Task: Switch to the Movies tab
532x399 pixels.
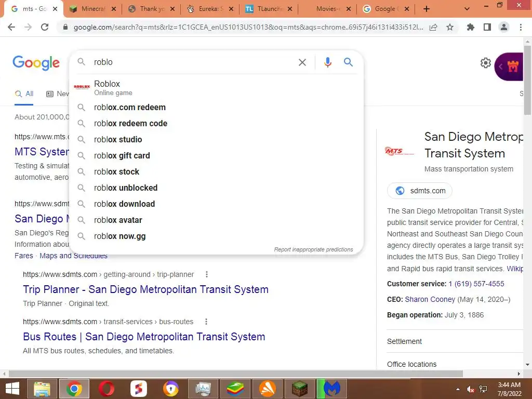Action: click(328, 9)
